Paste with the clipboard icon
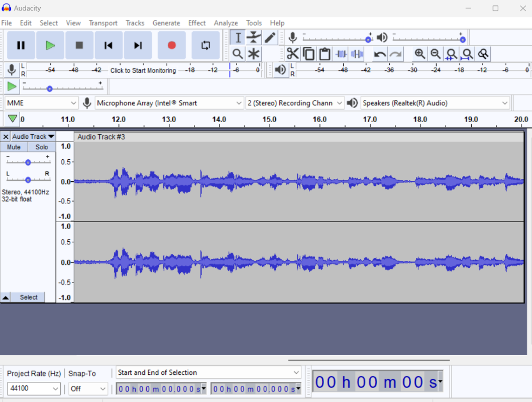The image size is (532, 402). (325, 54)
